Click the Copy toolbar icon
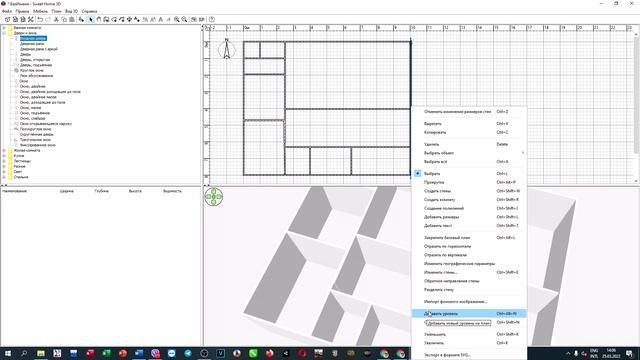 click(64, 20)
